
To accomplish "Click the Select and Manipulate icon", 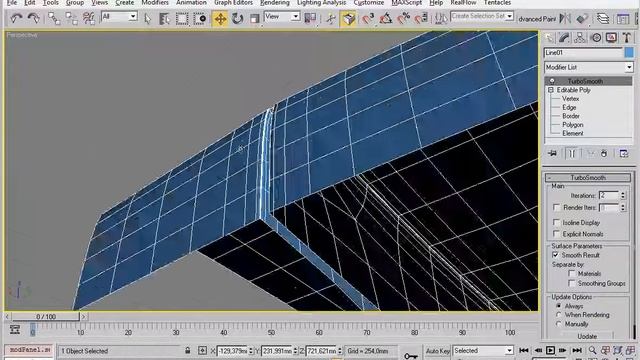I will 331,18.
